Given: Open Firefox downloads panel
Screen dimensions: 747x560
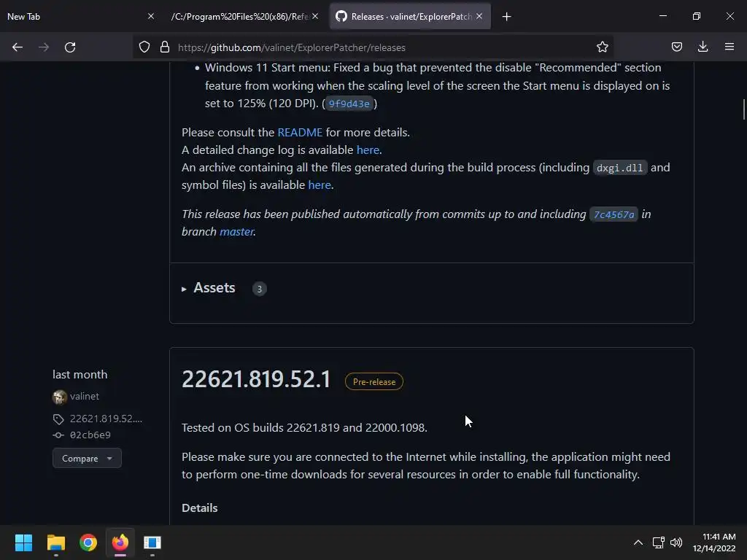Looking at the screenshot, I should (x=703, y=47).
